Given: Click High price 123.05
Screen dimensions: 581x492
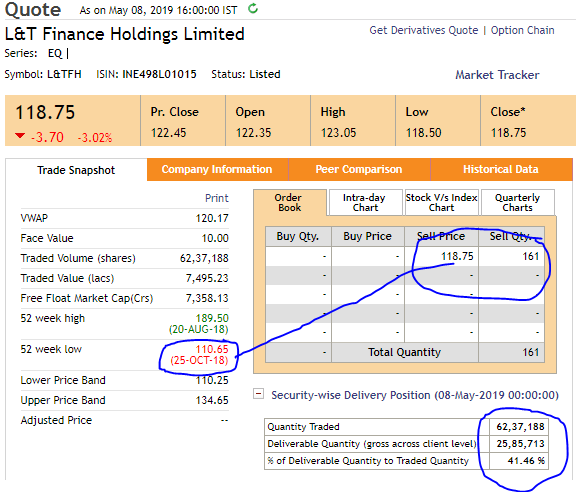Looking at the screenshot, I should (338, 133).
